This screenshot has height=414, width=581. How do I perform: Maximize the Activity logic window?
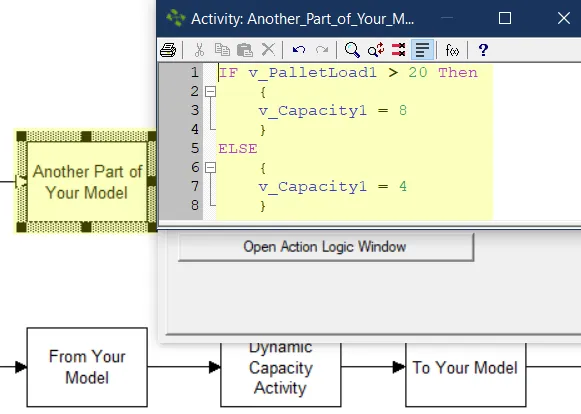tap(505, 18)
